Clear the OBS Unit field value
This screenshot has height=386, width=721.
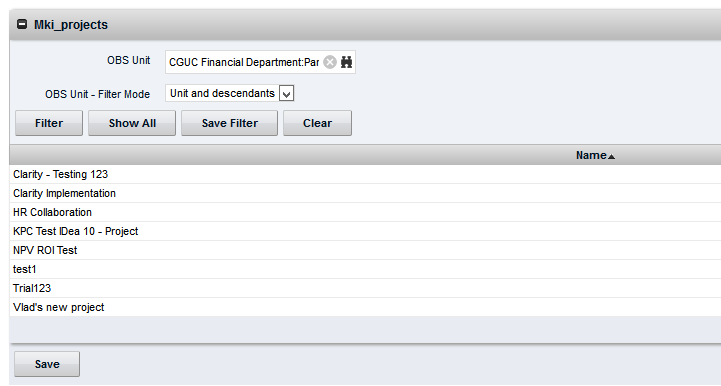(x=330, y=62)
